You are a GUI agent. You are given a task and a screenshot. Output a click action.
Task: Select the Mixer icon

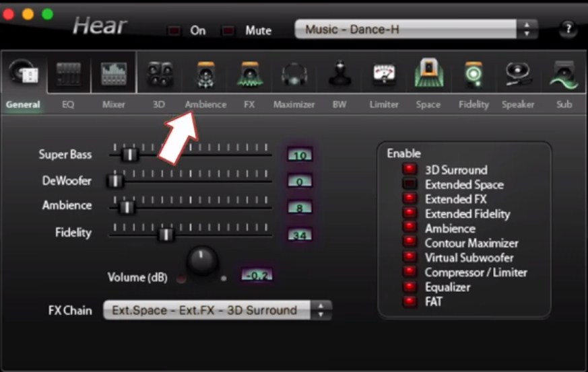(114, 74)
